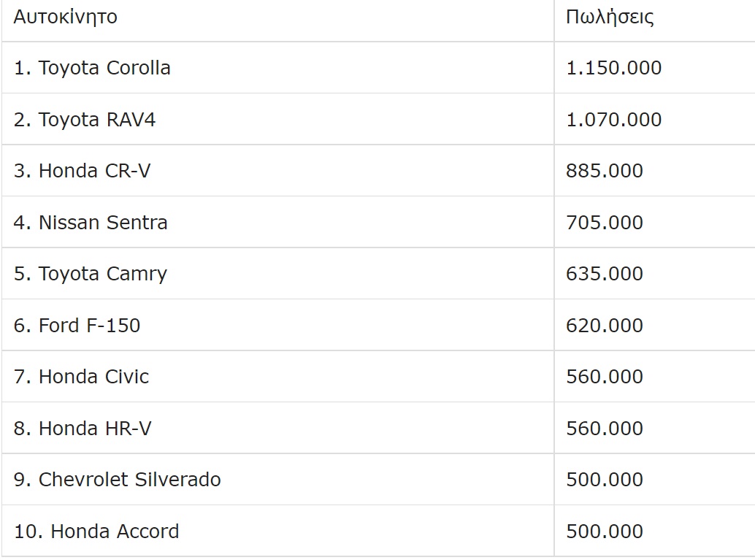
Task: Select the Toyota Corolla cell
Action: pyautogui.click(x=92, y=68)
